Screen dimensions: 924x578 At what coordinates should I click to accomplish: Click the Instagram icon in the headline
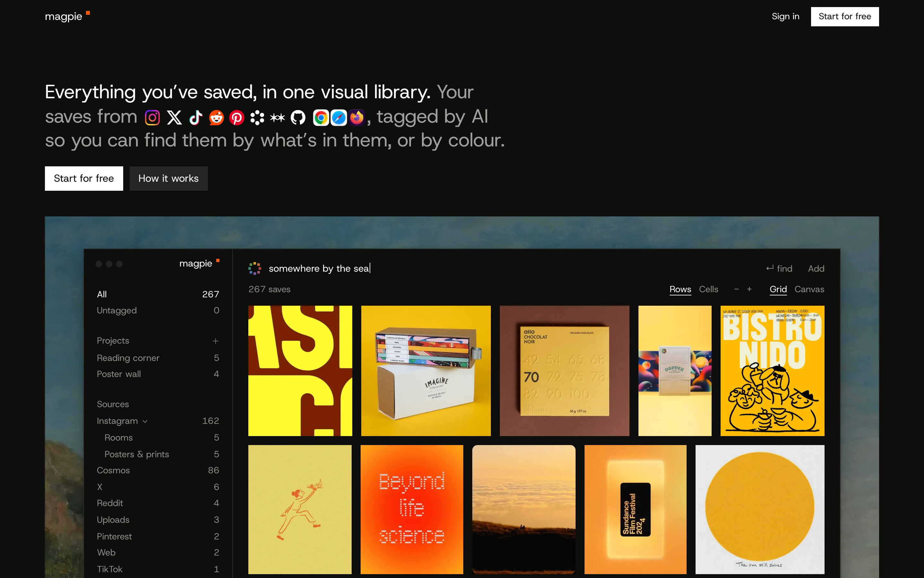152,118
